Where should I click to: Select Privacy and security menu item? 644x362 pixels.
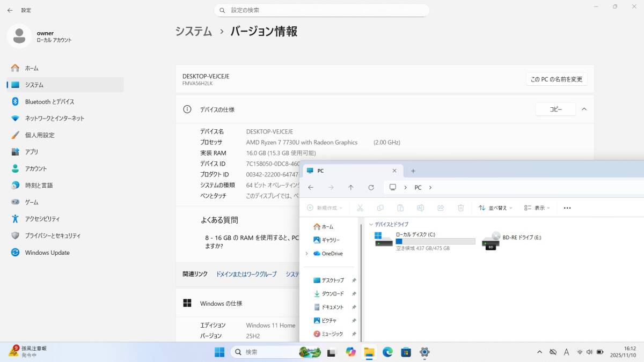tap(53, 236)
